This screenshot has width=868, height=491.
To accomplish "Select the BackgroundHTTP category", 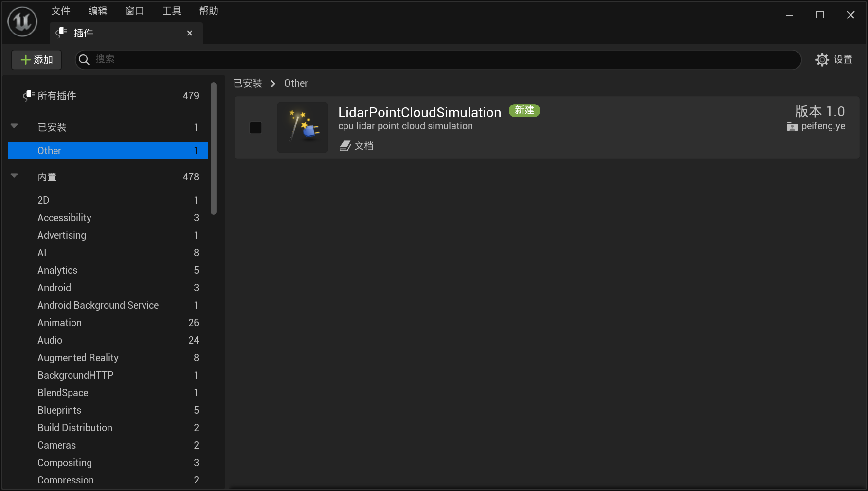I will click(x=108, y=375).
